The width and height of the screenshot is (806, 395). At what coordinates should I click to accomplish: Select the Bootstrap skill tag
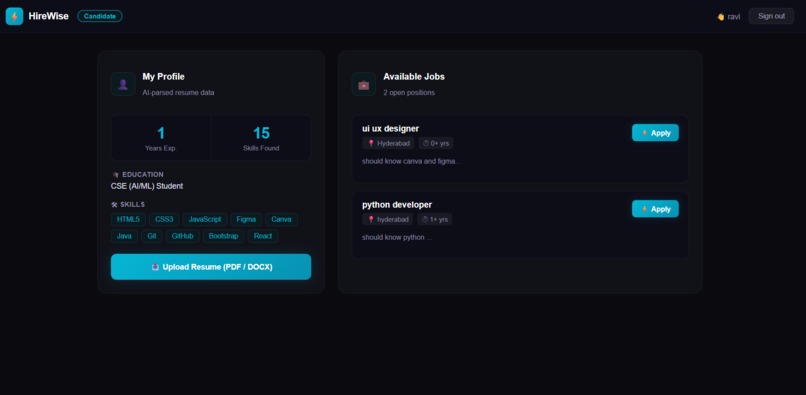coord(224,236)
